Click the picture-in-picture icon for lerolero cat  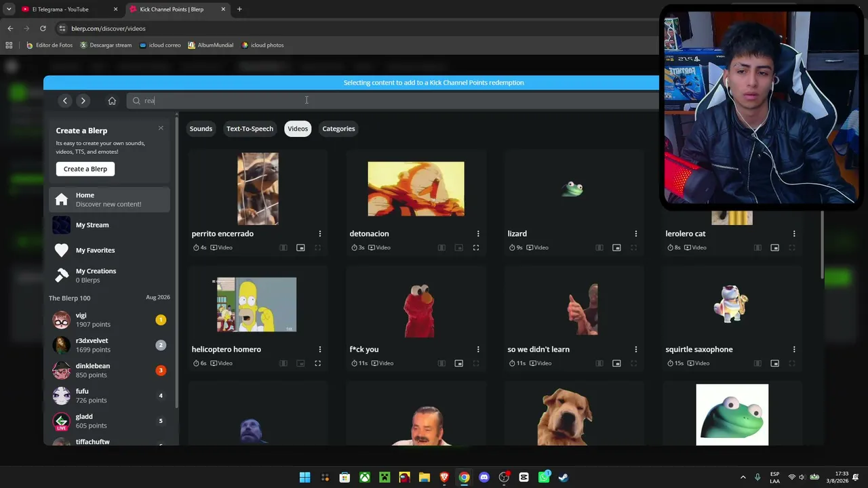(x=774, y=248)
